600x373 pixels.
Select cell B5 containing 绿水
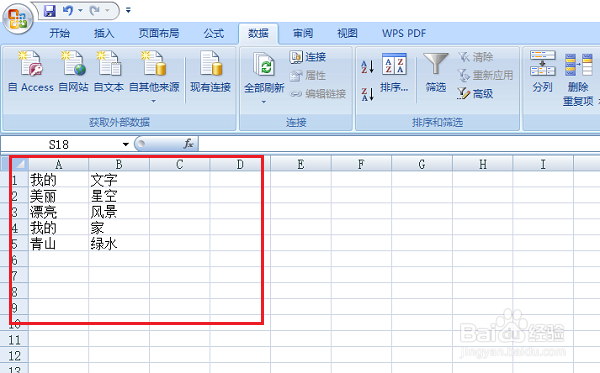coord(119,244)
